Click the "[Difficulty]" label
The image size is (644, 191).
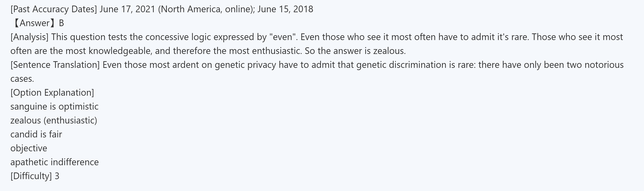[31, 176]
